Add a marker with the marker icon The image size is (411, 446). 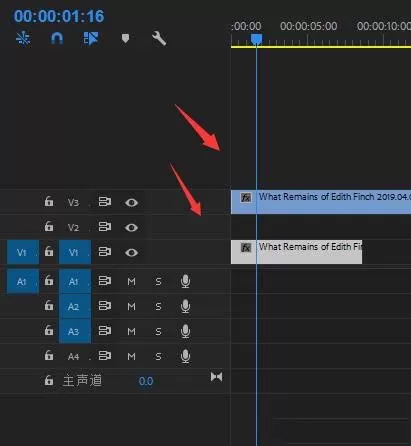tap(125, 38)
